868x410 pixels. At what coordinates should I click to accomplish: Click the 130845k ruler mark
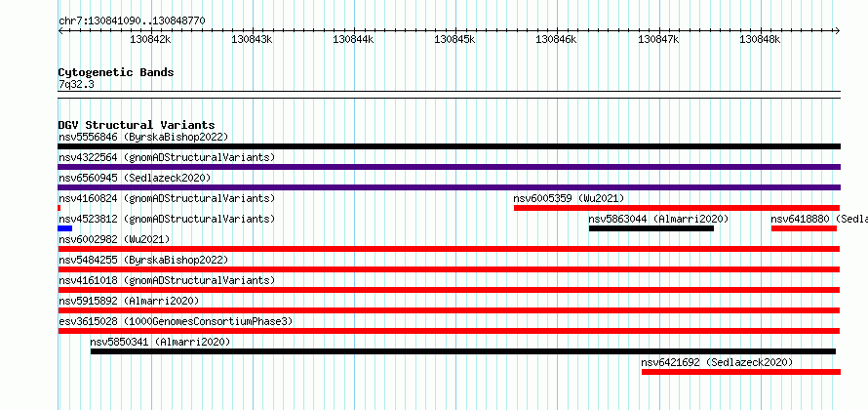(x=455, y=40)
